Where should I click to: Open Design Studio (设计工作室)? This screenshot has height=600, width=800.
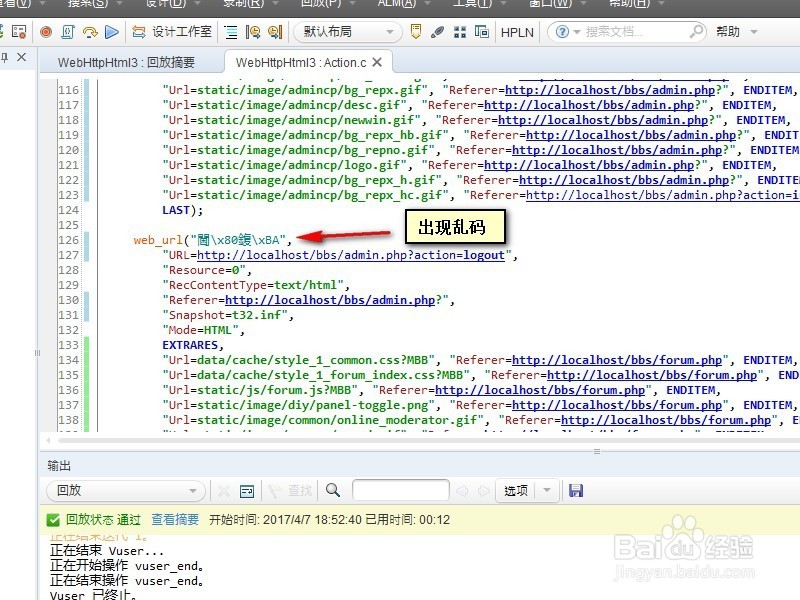click(x=172, y=32)
